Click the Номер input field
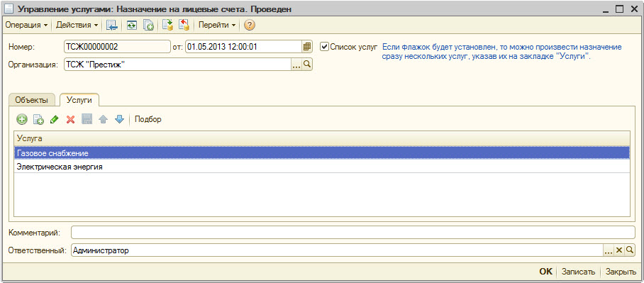Viewport: 644px width, 283px height. 117,47
